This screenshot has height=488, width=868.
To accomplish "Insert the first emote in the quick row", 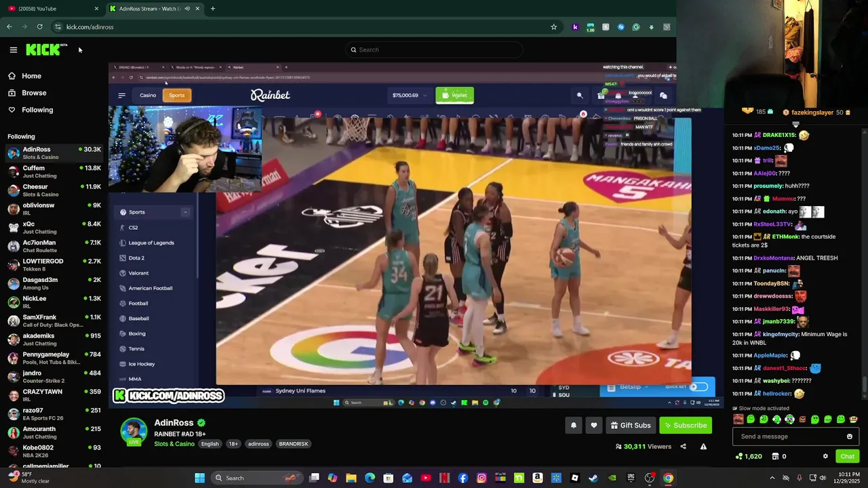I will pyautogui.click(x=738, y=420).
